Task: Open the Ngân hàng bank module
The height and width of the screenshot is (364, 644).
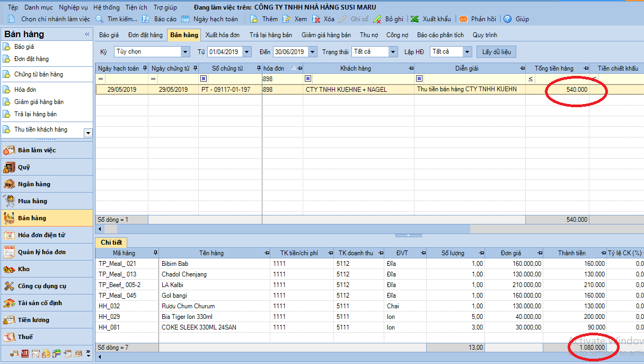Action: pos(47,184)
